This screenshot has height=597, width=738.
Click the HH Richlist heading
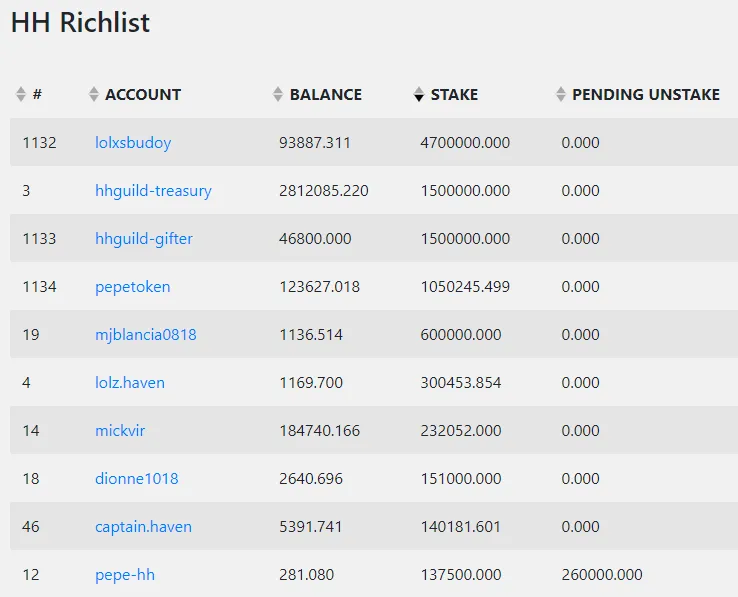pos(80,23)
